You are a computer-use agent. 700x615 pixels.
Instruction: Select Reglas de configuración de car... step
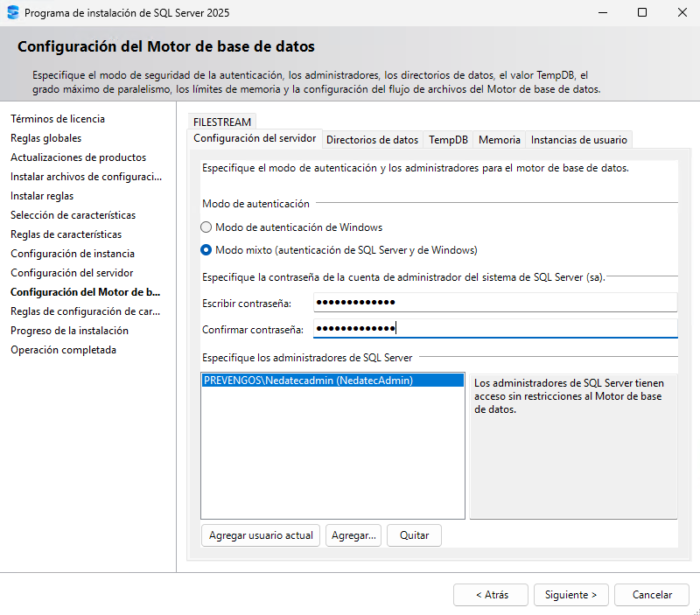(85, 311)
